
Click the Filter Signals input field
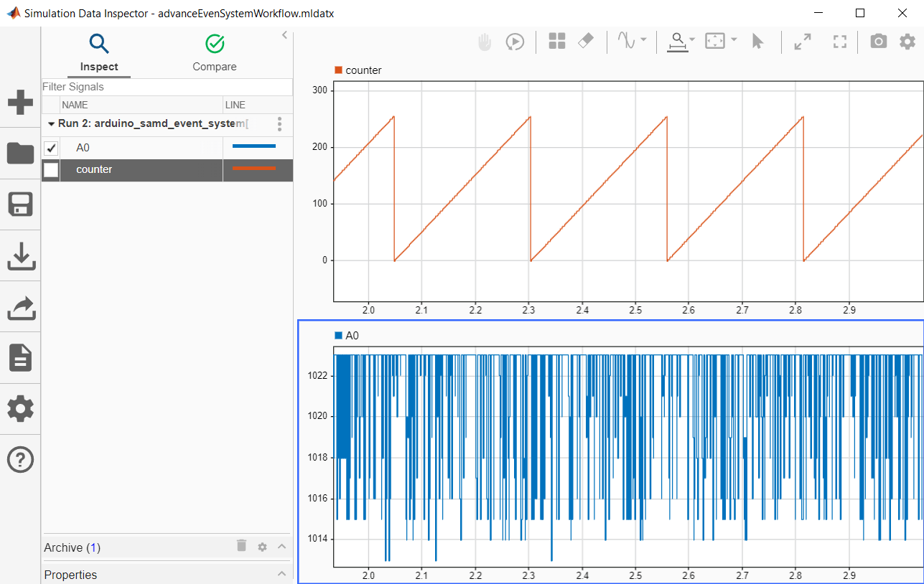(x=167, y=87)
